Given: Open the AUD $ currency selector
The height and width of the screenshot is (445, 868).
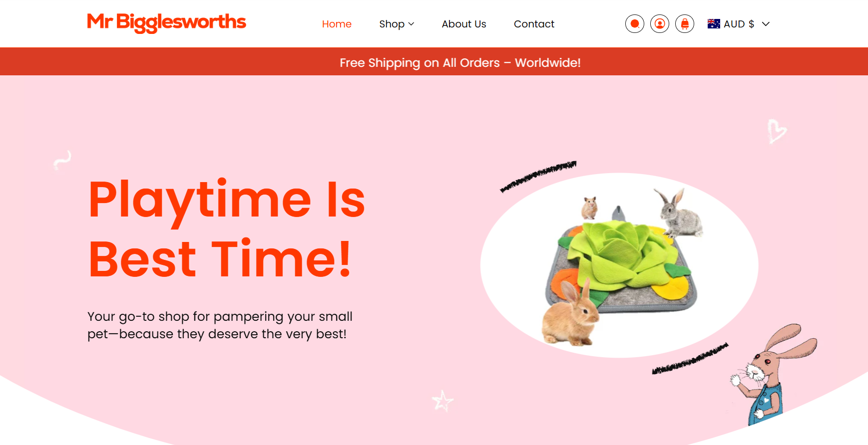Looking at the screenshot, I should 739,24.
